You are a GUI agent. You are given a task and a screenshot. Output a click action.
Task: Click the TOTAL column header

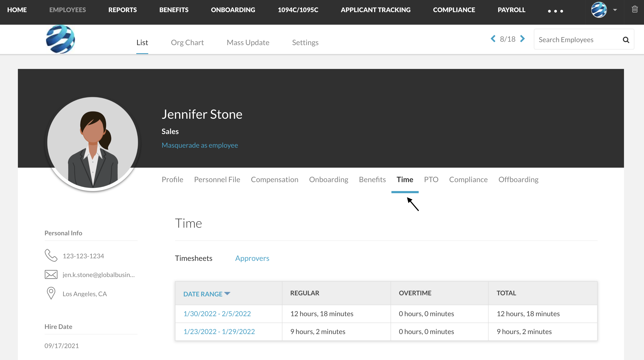[x=506, y=293]
